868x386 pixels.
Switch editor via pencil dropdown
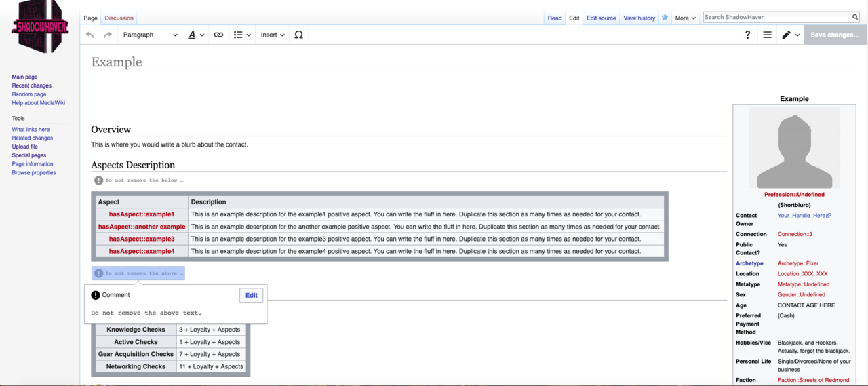click(x=790, y=35)
